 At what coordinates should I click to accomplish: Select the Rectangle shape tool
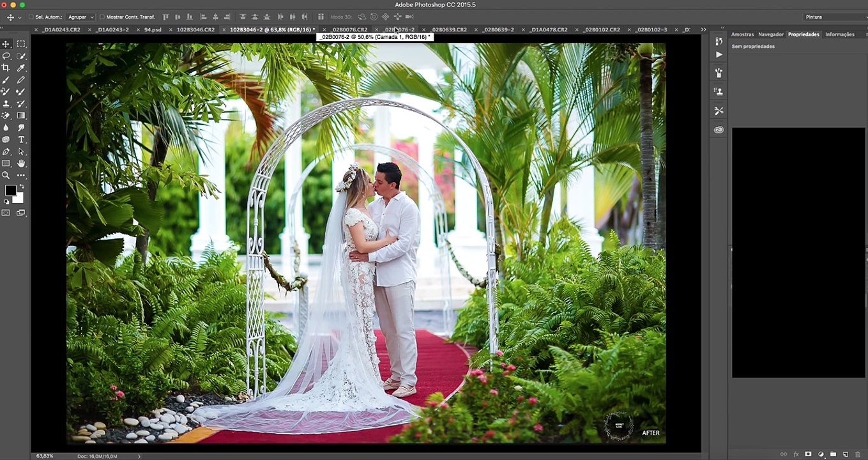[x=6, y=164]
